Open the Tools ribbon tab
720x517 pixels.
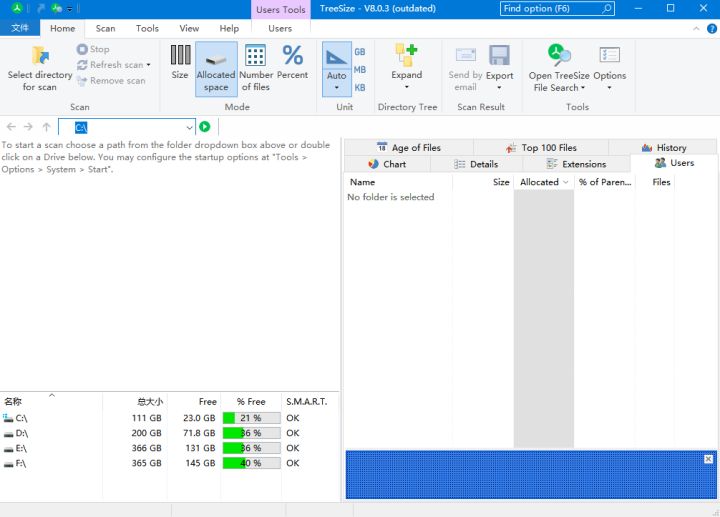(147, 28)
